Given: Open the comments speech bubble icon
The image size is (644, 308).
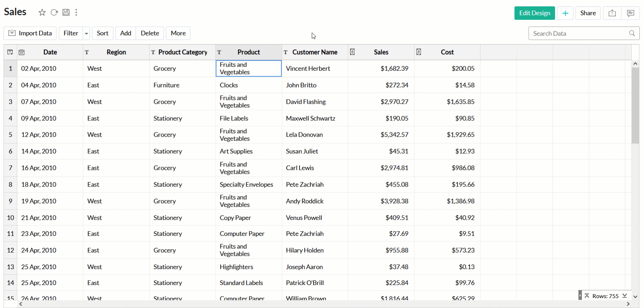Looking at the screenshot, I should coord(630,13).
